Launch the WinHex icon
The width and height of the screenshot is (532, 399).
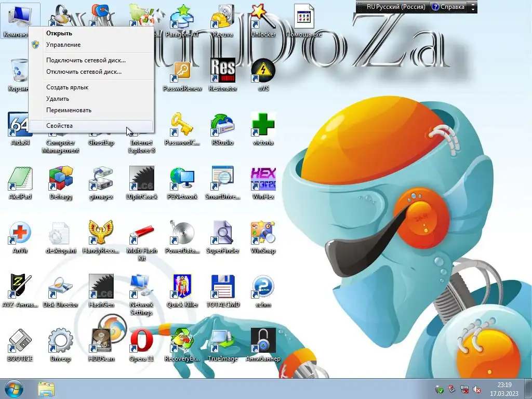263,183
